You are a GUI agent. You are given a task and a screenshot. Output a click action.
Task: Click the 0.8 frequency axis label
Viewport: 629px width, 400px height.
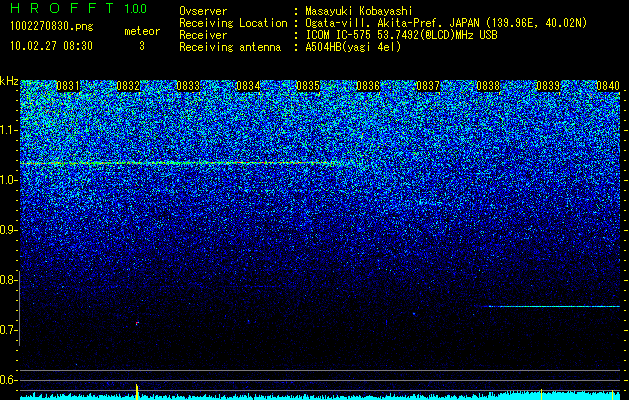click(7, 280)
